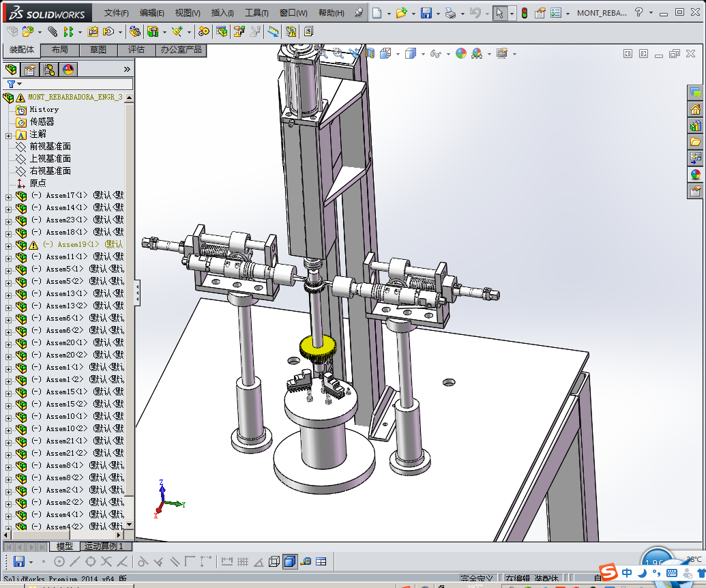Image resolution: width=706 pixels, height=588 pixels.
Task: Click the Save icon in top toolbar
Action: [426, 13]
